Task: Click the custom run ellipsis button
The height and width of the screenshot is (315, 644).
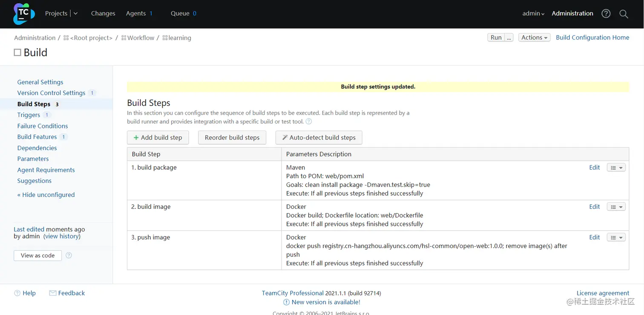Action: [509, 38]
